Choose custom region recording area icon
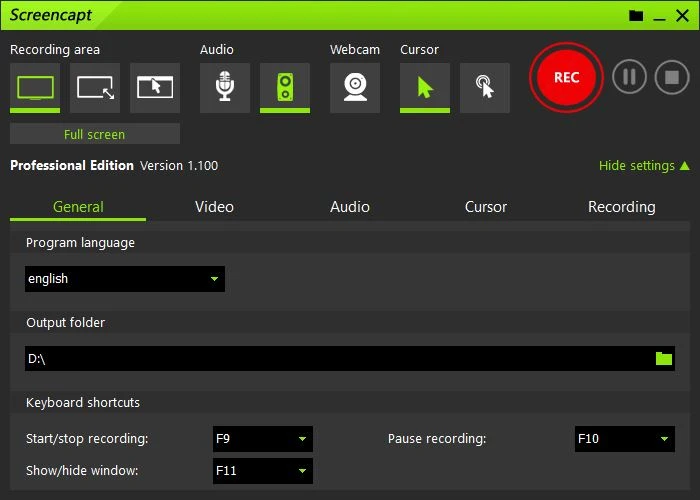This screenshot has height=500, width=700. 95,87
